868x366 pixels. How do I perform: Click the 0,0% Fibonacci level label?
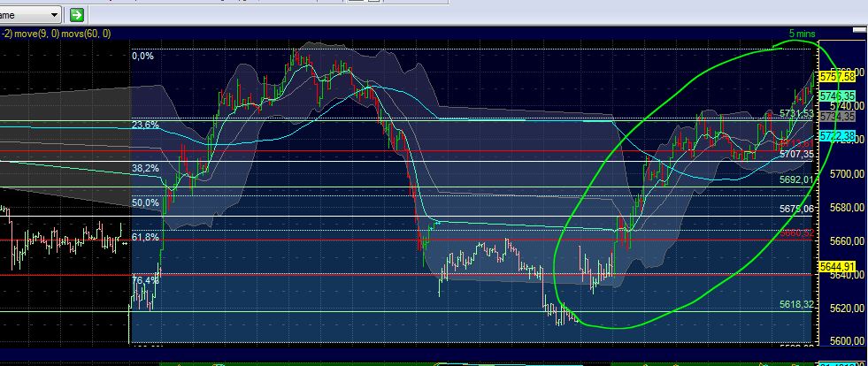coord(142,56)
